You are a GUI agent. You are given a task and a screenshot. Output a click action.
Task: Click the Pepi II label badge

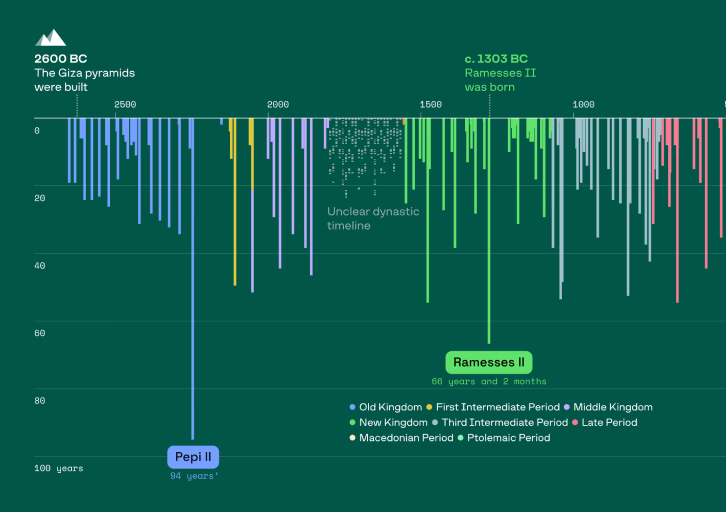point(193,457)
